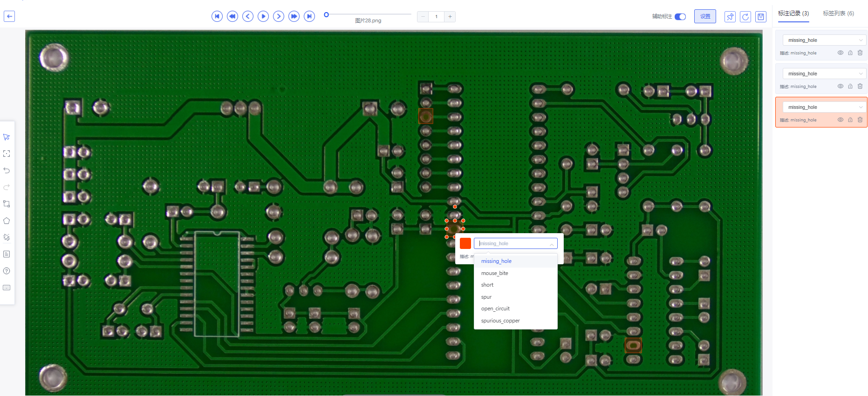Viewport: 868px width, 396px height.
Task: Switch to the 标注记录 (3) tab
Action: coord(793,13)
